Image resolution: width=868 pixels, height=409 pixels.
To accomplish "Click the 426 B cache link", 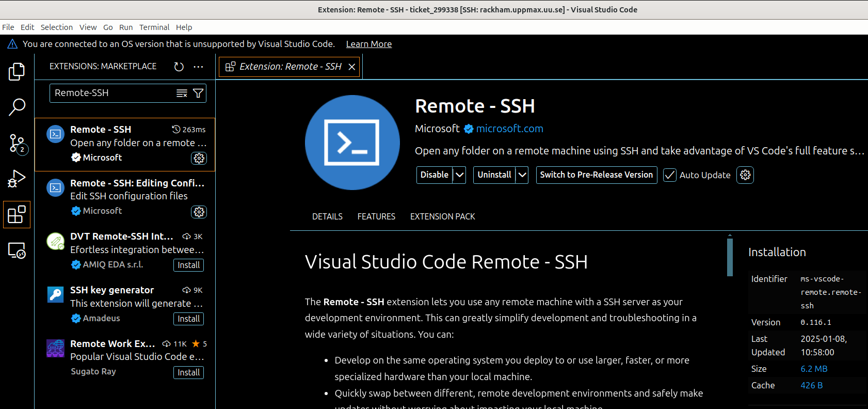I will coord(812,386).
